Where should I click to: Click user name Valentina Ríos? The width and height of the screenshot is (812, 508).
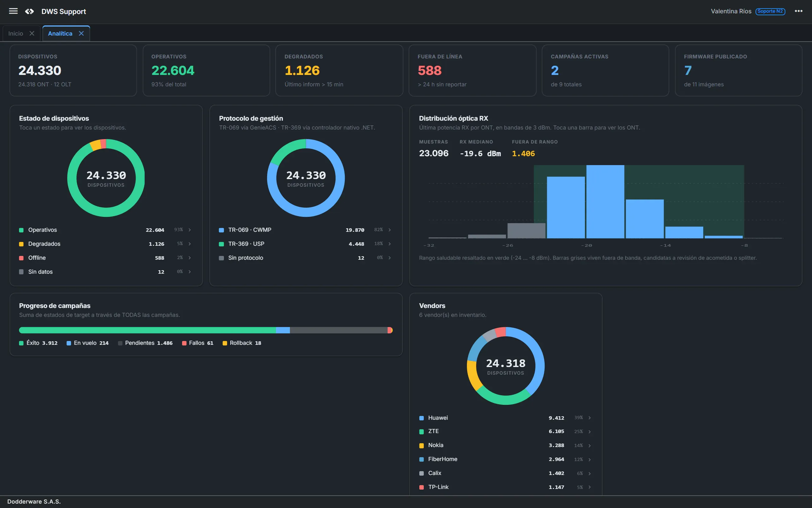pos(731,11)
